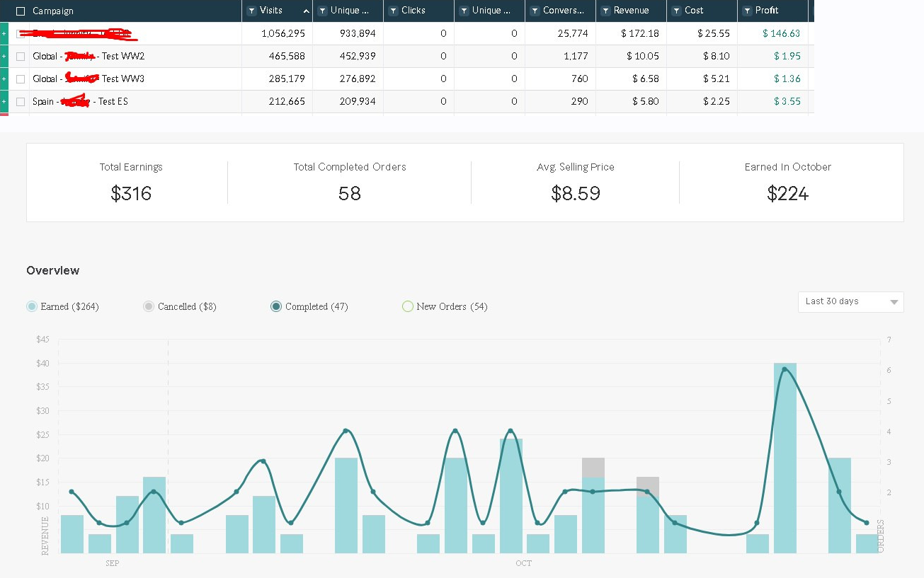Enable the New Orders (54) series
This screenshot has height=578, width=924.
tap(407, 306)
